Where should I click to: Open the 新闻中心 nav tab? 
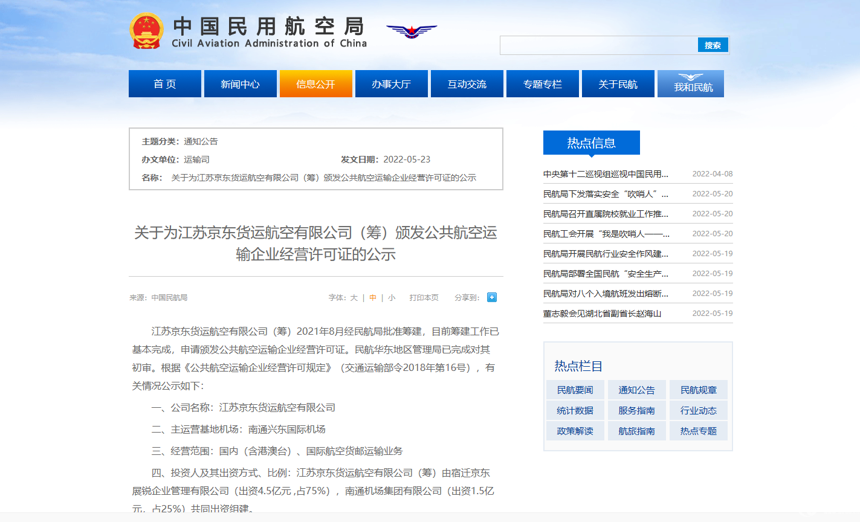(x=240, y=84)
